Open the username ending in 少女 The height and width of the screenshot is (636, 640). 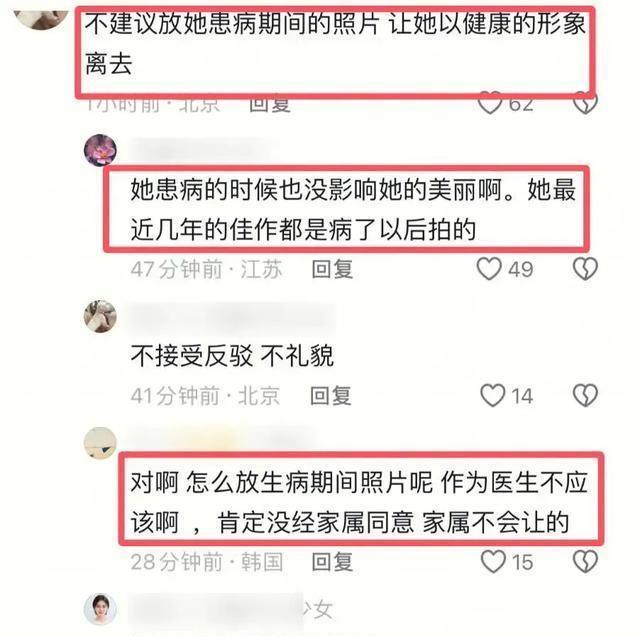point(231,609)
